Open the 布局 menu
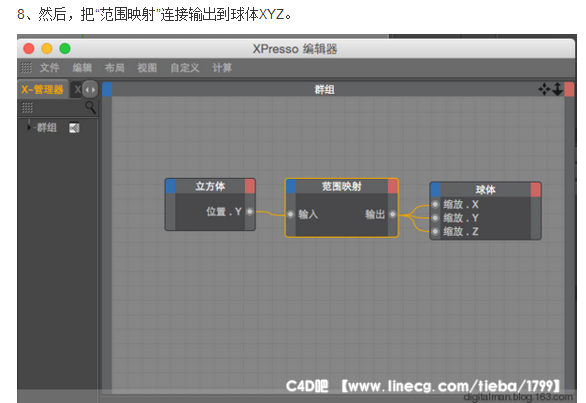This screenshot has width=586, height=403. pos(114,68)
